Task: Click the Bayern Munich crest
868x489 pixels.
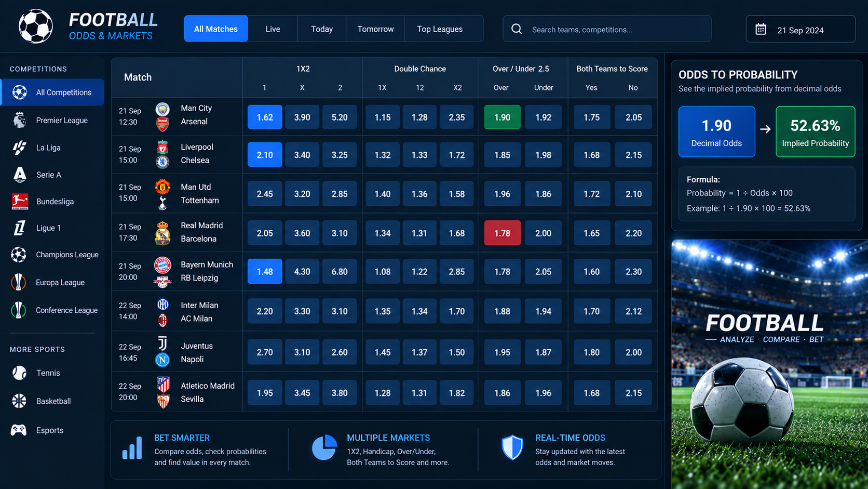Action: click(x=162, y=265)
